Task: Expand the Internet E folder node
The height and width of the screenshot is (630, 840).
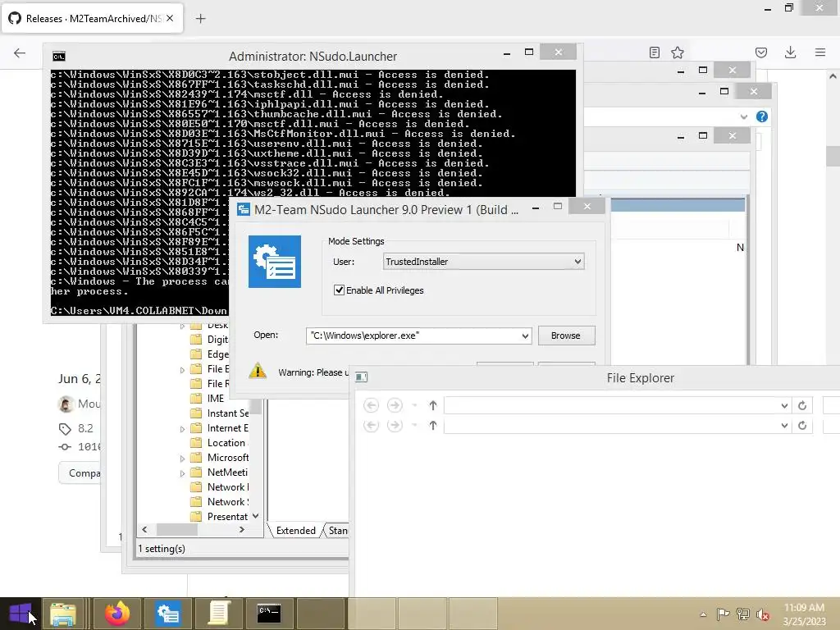Action: click(x=182, y=429)
